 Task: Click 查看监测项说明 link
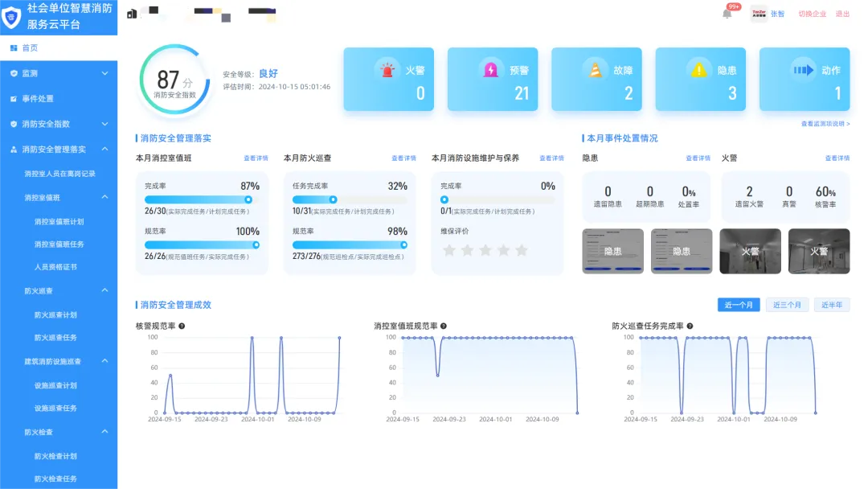(x=825, y=124)
